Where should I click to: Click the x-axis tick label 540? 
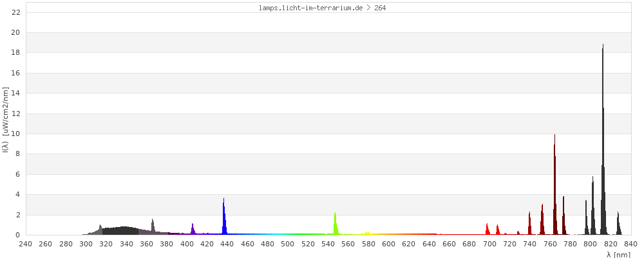click(328, 244)
